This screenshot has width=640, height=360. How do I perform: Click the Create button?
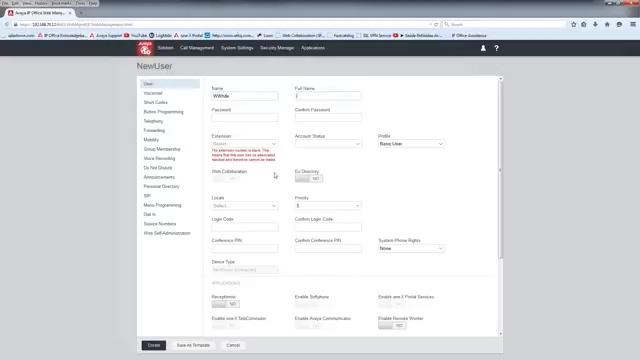(154, 345)
